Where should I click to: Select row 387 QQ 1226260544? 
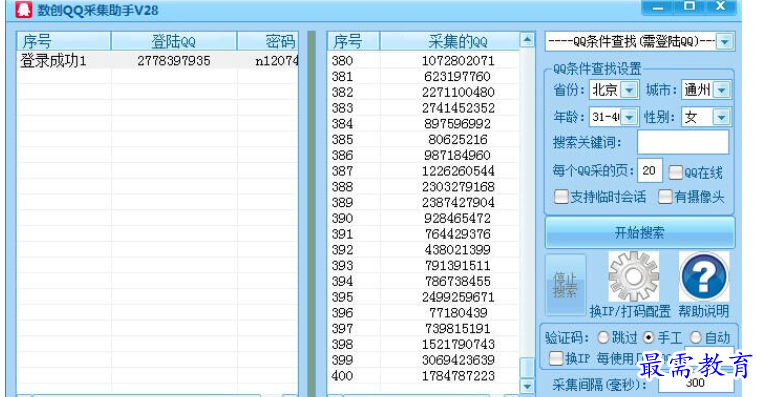click(x=423, y=171)
